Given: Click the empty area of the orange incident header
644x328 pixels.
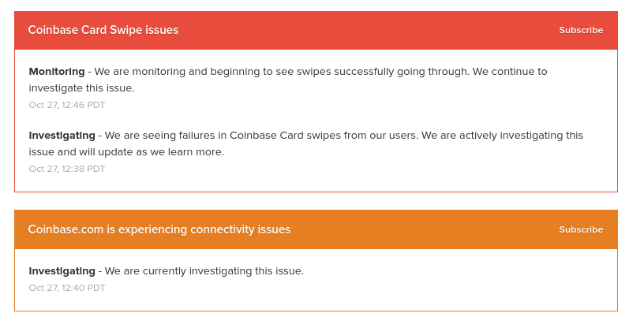Looking at the screenshot, I should pos(423,229).
